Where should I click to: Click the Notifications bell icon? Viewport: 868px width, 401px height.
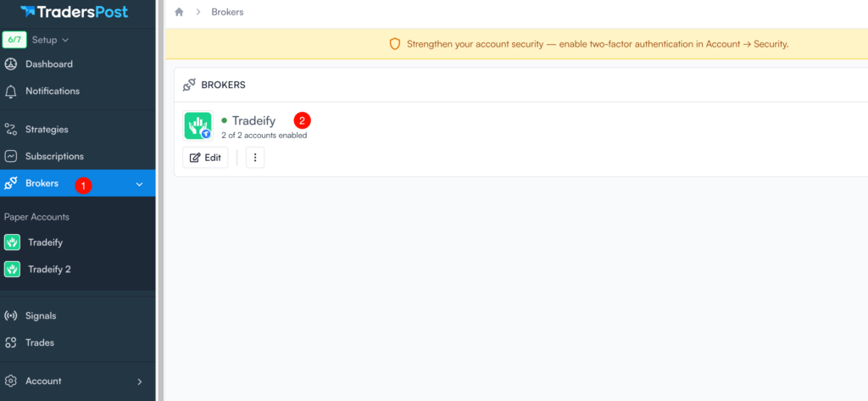tap(11, 92)
